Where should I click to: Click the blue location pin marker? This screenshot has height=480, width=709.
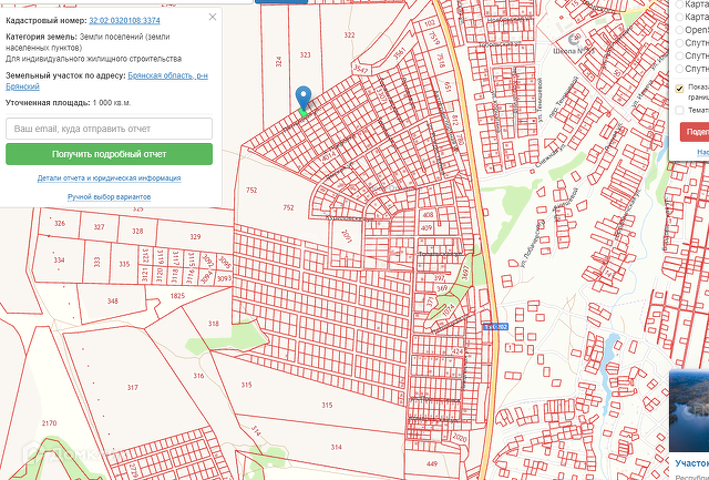point(304,98)
